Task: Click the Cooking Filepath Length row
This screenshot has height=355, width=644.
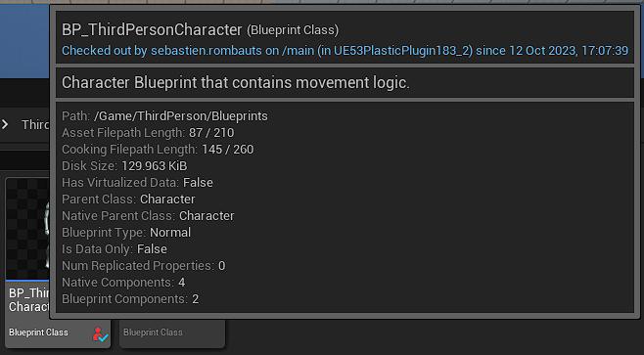Action: coord(158,150)
